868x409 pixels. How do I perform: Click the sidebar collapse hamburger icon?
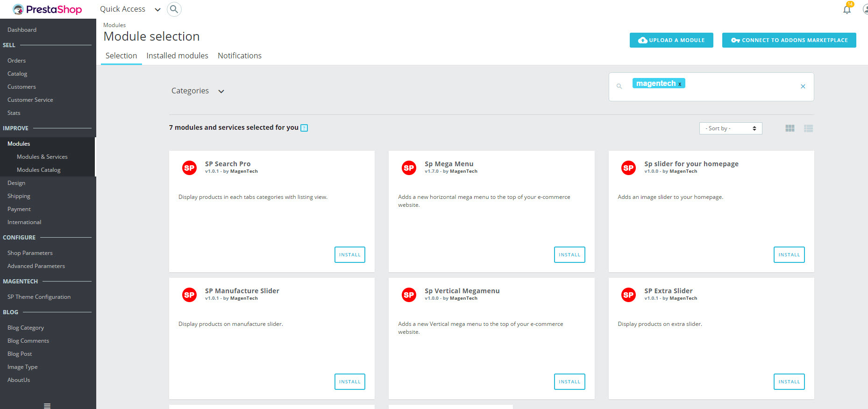point(47,406)
